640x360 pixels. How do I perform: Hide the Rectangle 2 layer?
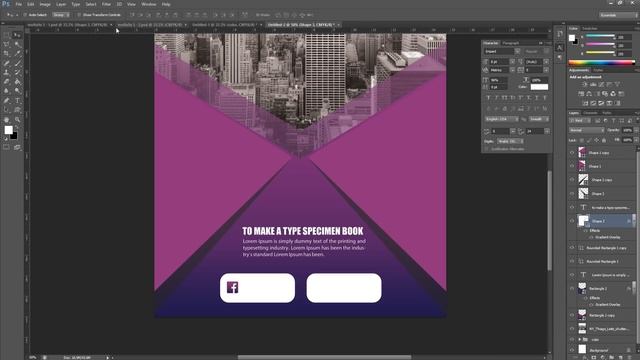(571, 288)
